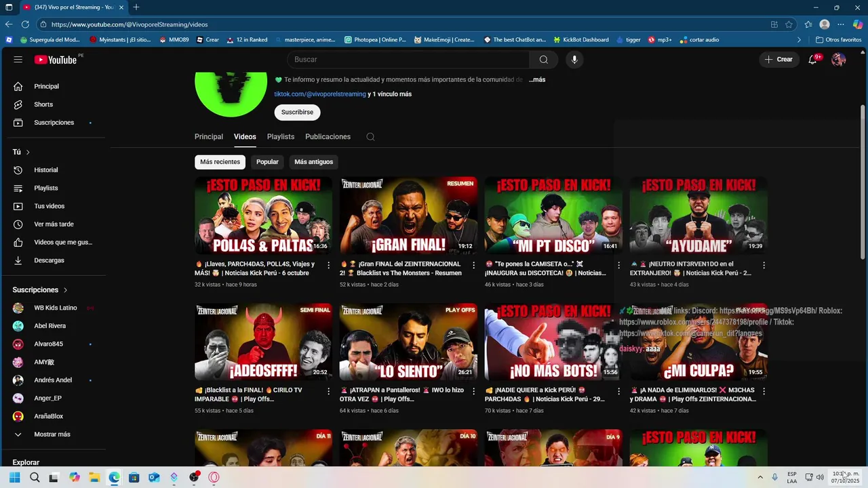This screenshot has height=488, width=868.
Task: Click the Suscribirse button
Action: click(x=297, y=113)
